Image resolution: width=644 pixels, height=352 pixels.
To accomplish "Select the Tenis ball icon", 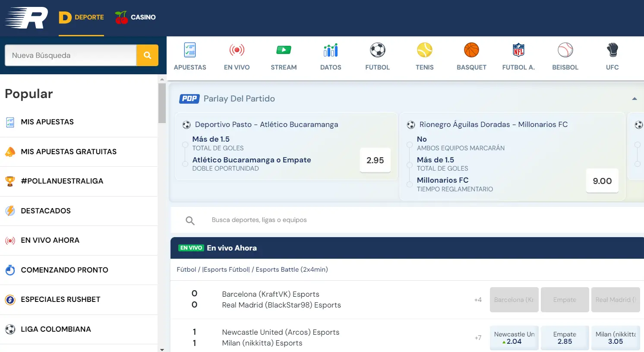I will [x=424, y=51].
